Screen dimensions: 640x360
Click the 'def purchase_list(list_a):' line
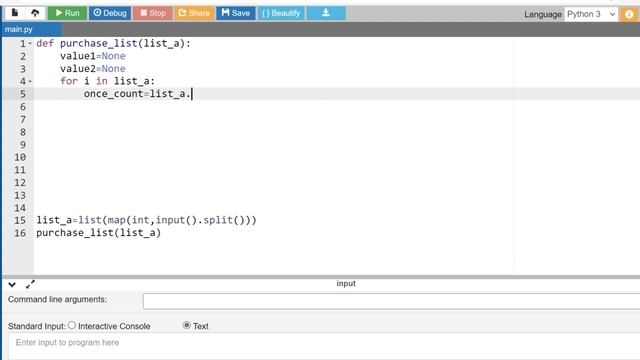point(113,43)
